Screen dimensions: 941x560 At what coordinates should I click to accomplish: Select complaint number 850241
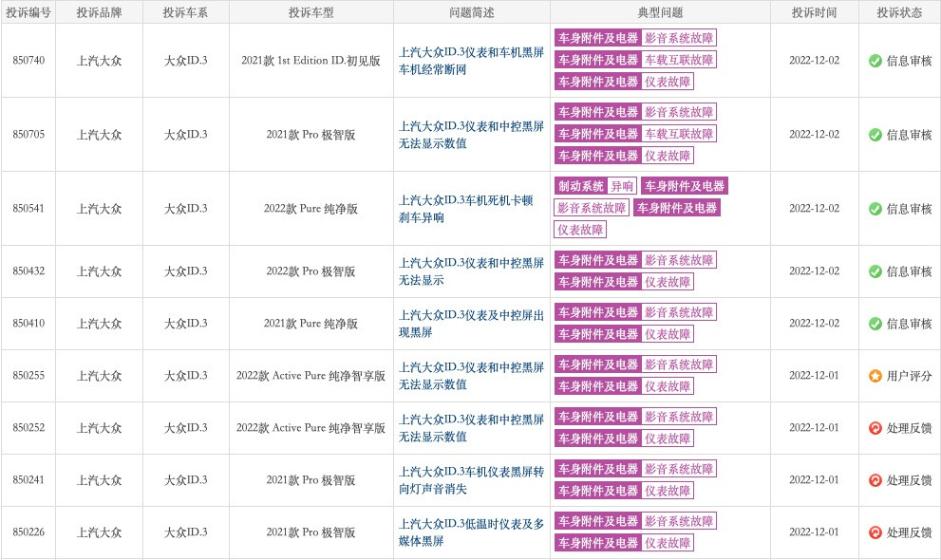pos(28,479)
